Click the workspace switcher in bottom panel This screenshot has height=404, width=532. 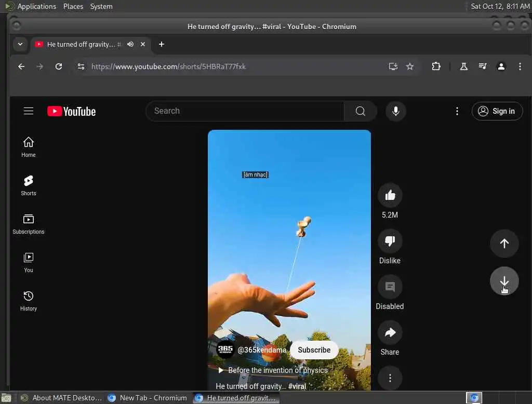pos(474,398)
